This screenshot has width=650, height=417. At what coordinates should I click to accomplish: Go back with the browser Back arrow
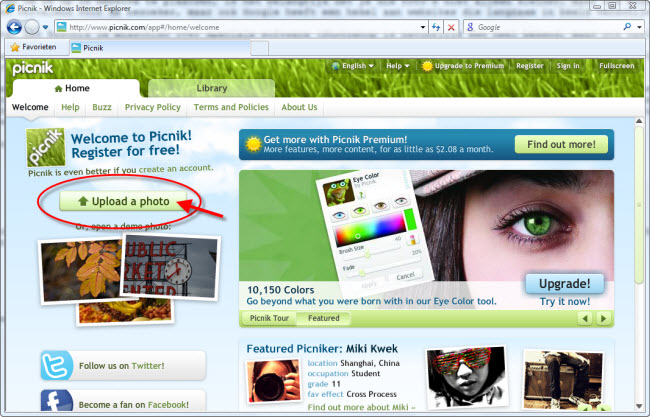14,27
